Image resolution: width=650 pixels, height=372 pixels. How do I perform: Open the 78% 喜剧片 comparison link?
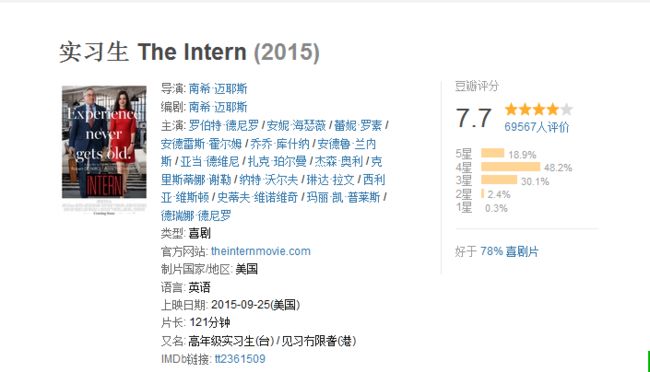(x=509, y=251)
